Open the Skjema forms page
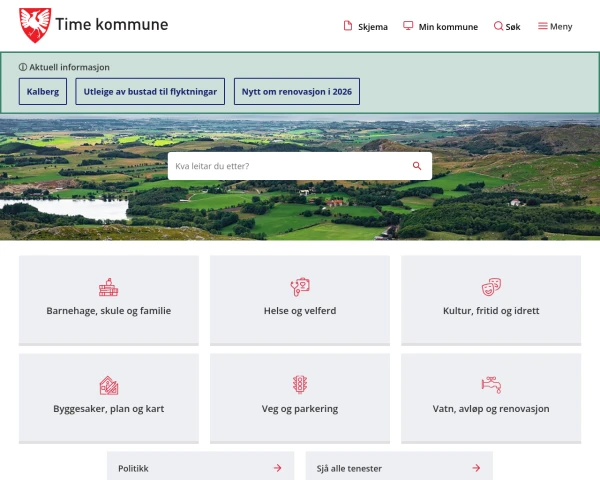This screenshot has height=480, width=600. [365, 27]
